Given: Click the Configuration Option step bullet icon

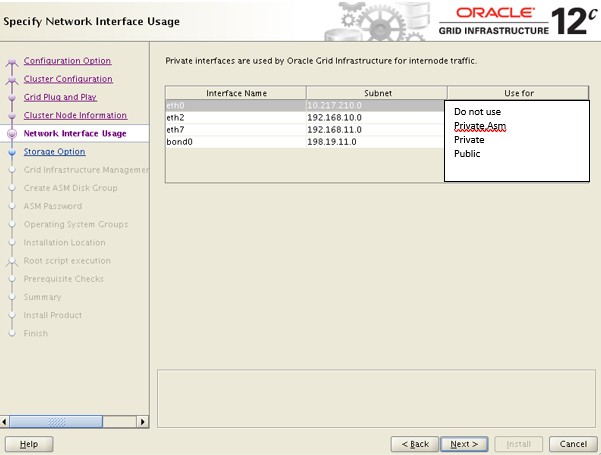Looking at the screenshot, I should [x=12, y=62].
